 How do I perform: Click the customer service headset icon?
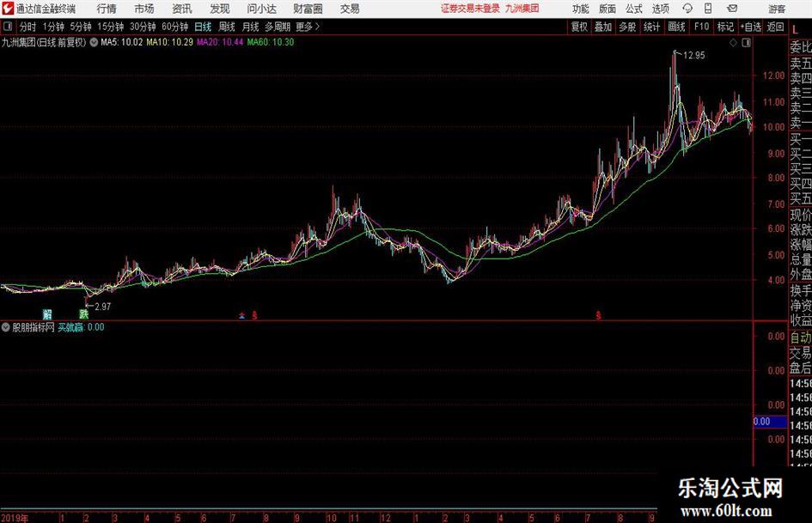click(x=687, y=9)
